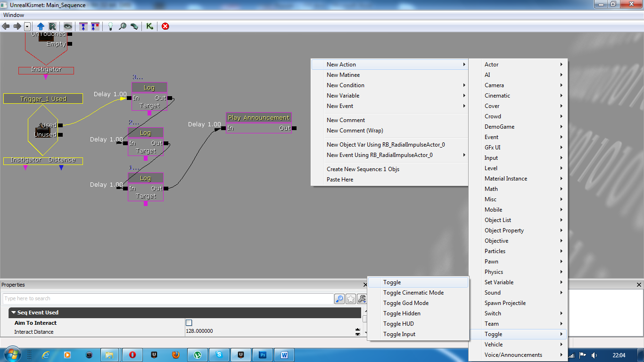Click the toolbar icon with blue arrow and red square
Viewport: 644px width, 362px height.
95,26
